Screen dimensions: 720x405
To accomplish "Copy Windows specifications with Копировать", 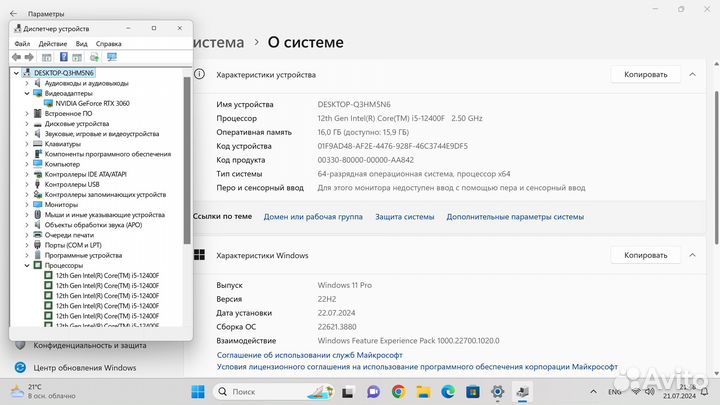I will tap(645, 255).
